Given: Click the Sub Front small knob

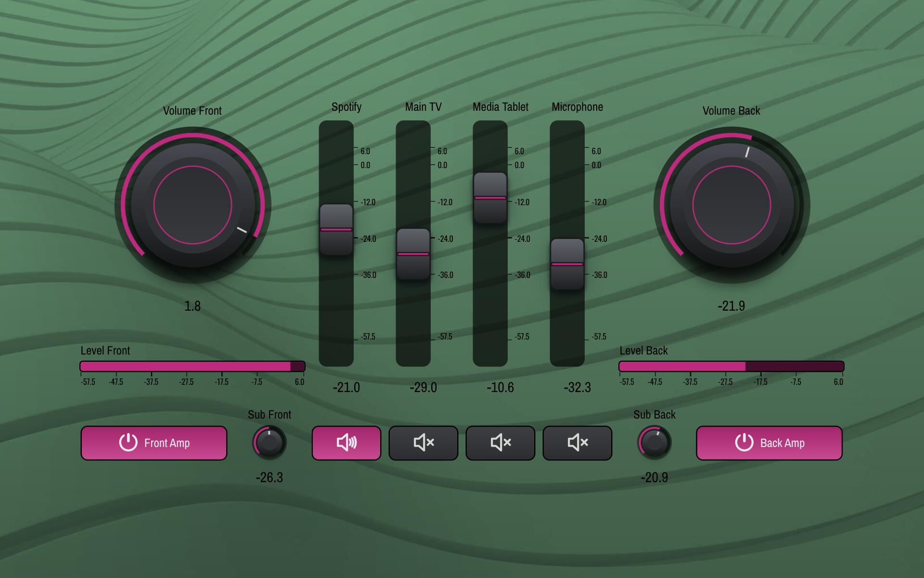Looking at the screenshot, I should 269,442.
